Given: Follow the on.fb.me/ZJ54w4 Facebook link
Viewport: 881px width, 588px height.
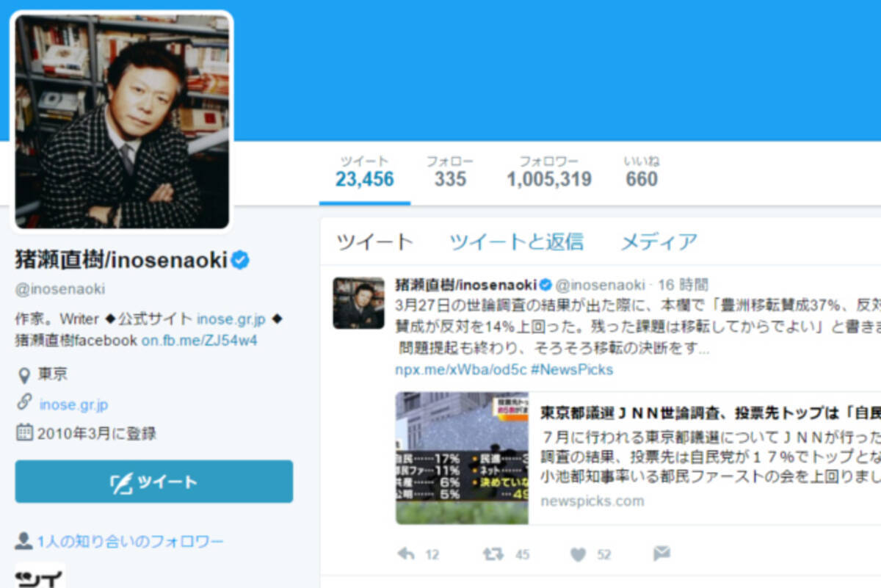Looking at the screenshot, I should coord(199,341).
